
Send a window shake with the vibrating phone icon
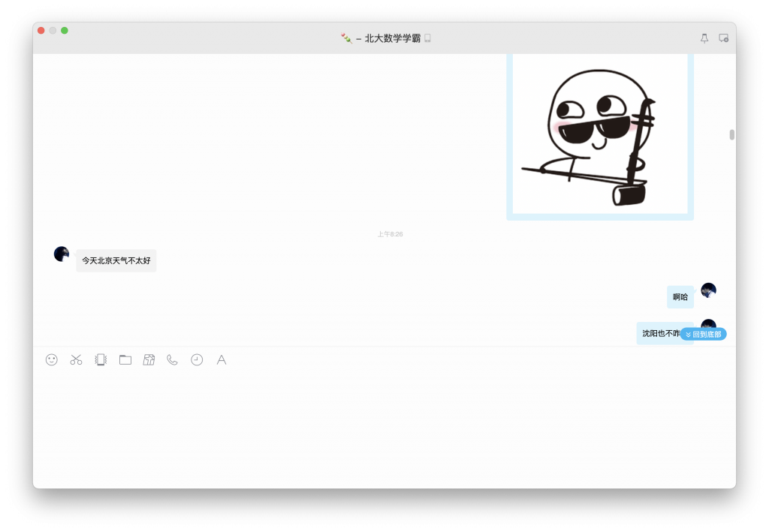(100, 360)
